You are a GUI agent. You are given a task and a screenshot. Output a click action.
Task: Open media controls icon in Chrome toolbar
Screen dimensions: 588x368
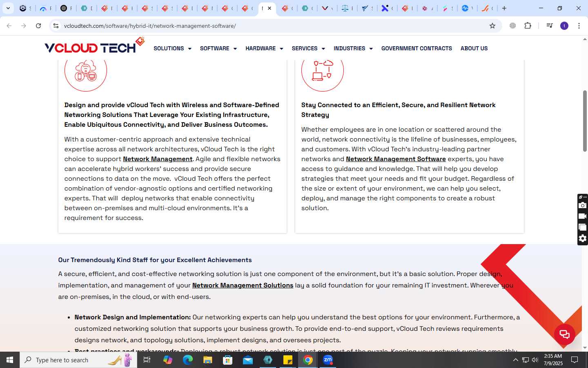550,26
